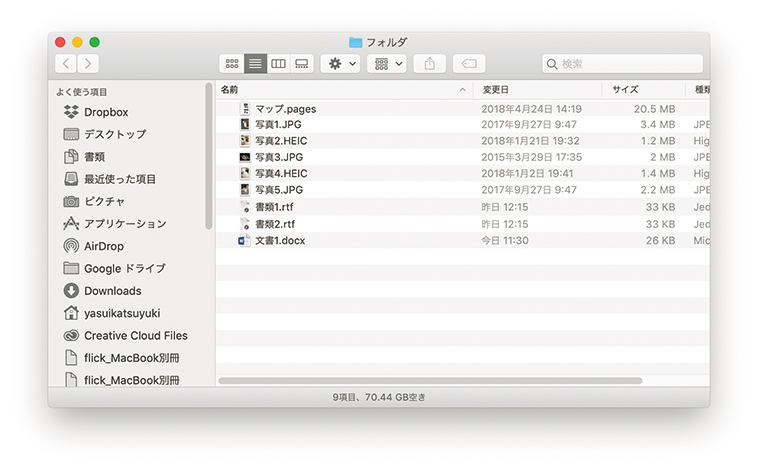The image size is (758, 471).
Task: Go back with the left arrow
Action: [66, 64]
